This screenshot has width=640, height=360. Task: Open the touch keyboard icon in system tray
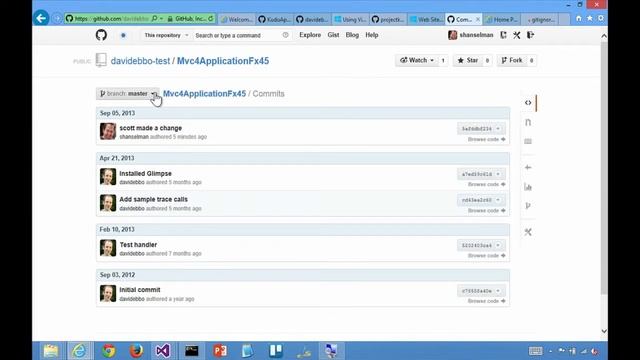tap(535, 351)
